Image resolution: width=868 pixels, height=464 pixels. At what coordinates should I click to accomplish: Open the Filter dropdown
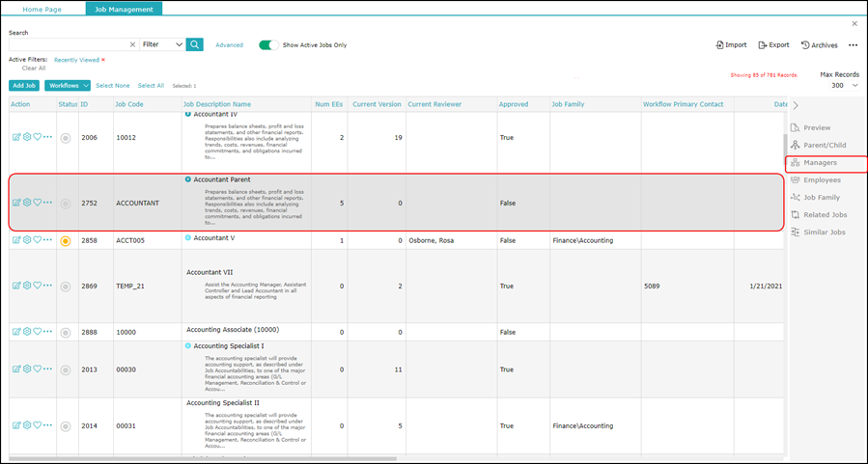coord(163,44)
